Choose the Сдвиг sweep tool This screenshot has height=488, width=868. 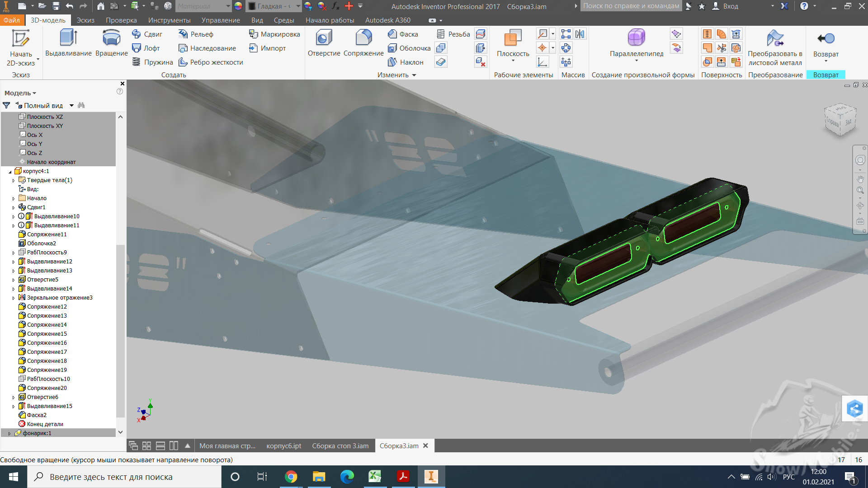[147, 34]
